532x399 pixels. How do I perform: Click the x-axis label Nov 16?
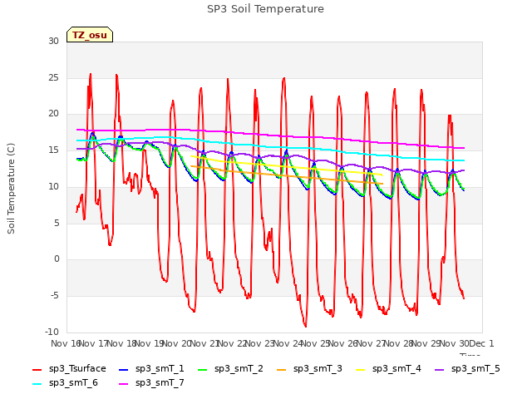pos(66,343)
